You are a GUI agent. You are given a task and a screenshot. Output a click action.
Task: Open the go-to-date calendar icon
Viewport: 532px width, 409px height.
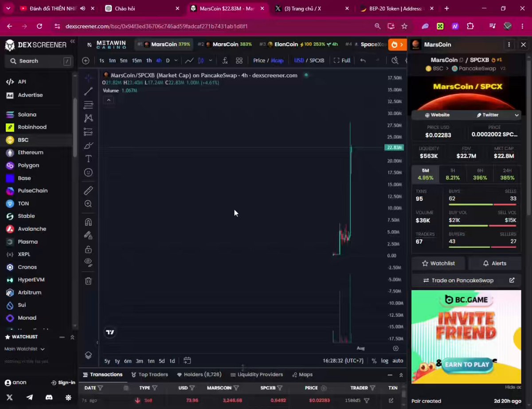tap(187, 361)
